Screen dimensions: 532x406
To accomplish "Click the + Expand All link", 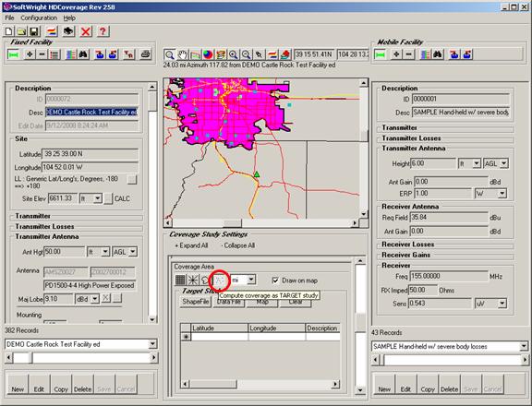I will click(191, 245).
